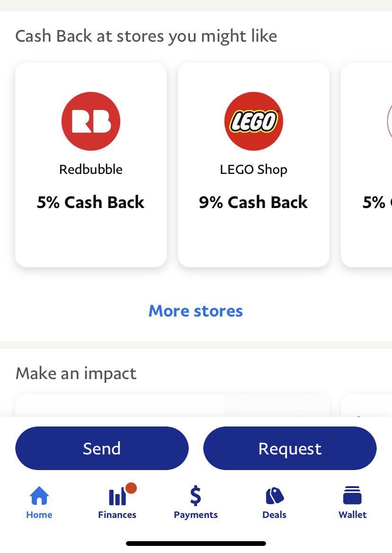Tap the Finances notification red dot
This screenshot has width=392, height=553.
click(x=130, y=488)
